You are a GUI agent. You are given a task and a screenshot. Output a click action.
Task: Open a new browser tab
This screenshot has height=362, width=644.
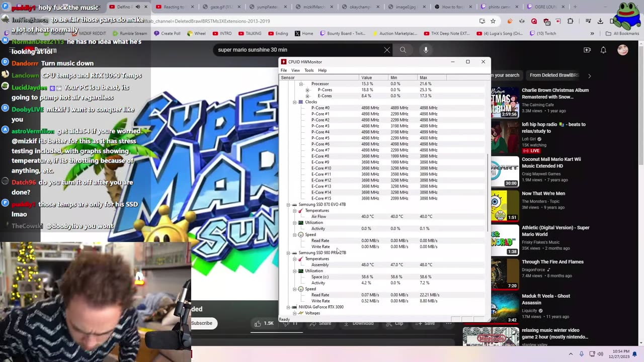[x=575, y=7]
